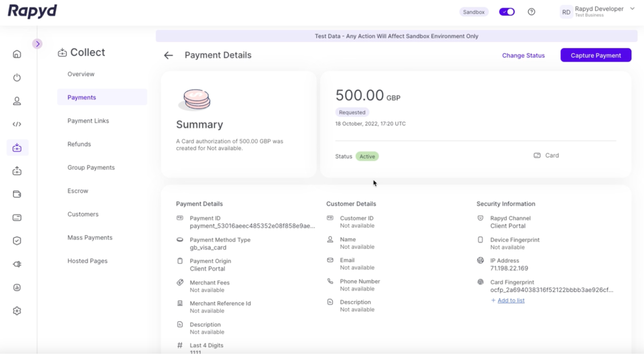Click the power icon in sidebar
Screen dimensions: 644x354
tap(17, 78)
